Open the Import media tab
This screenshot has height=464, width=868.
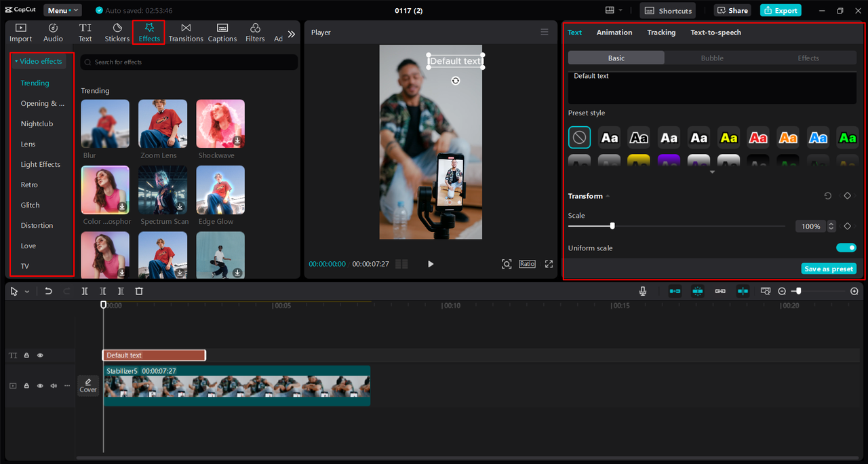(x=21, y=33)
